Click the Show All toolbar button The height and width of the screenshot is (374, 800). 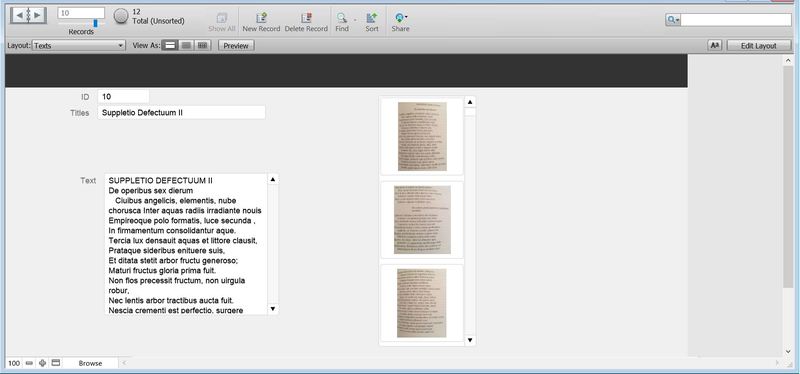point(221,22)
